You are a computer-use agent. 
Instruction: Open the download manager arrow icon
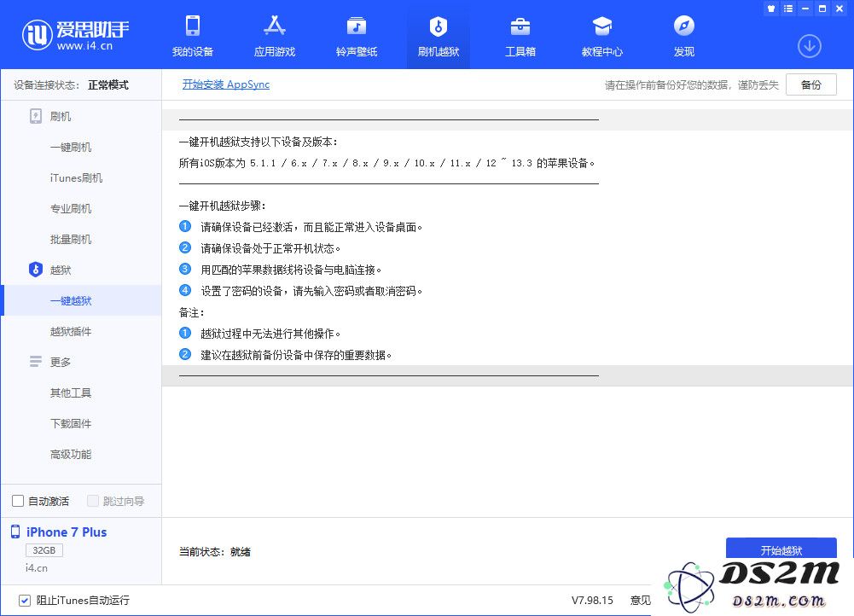[810, 46]
